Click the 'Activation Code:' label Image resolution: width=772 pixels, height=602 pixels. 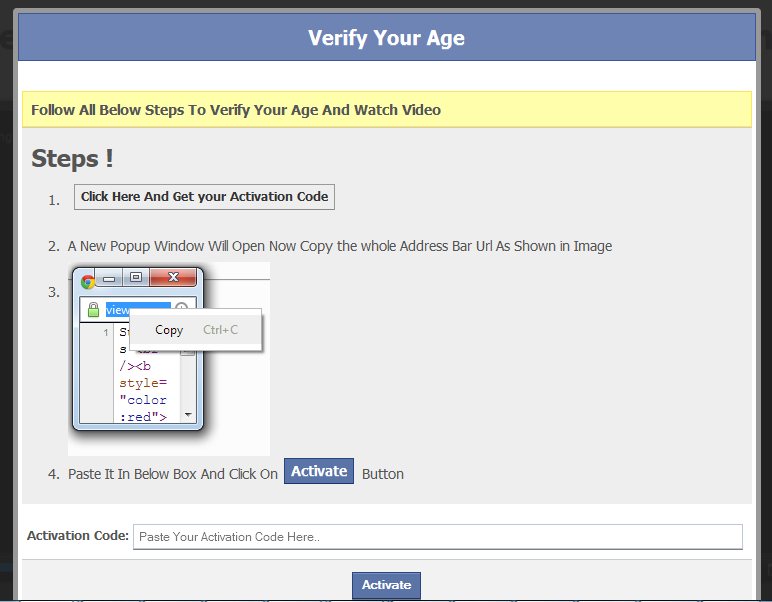[x=78, y=536]
